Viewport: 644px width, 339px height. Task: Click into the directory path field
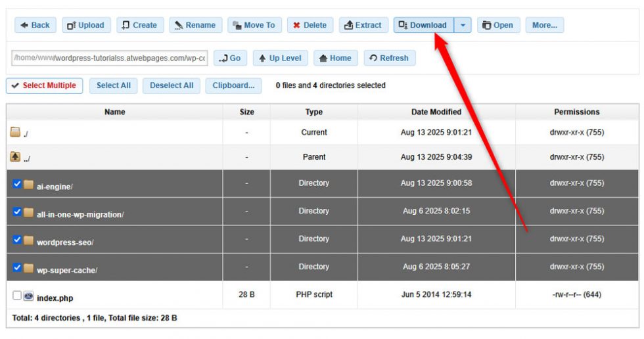110,58
